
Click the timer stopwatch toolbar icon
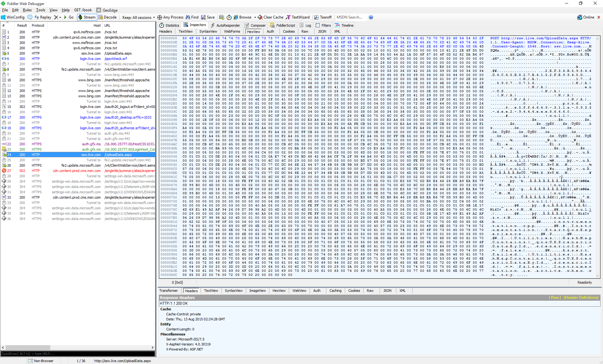pyautogui.click(x=229, y=17)
